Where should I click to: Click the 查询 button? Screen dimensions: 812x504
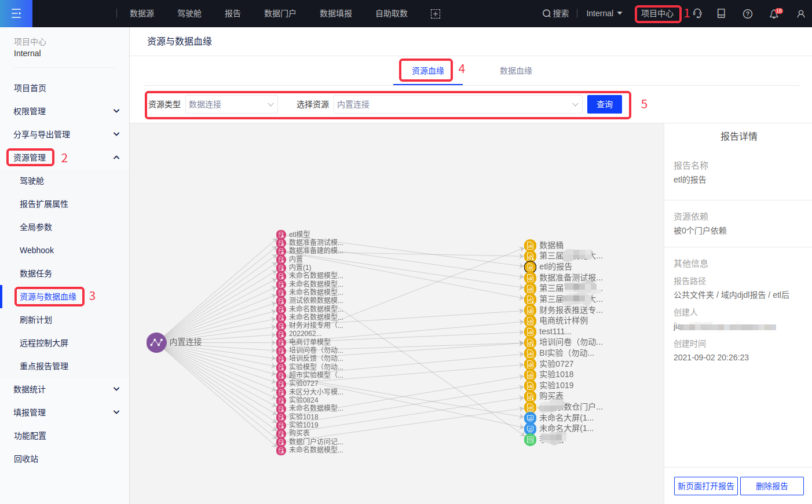(x=604, y=104)
